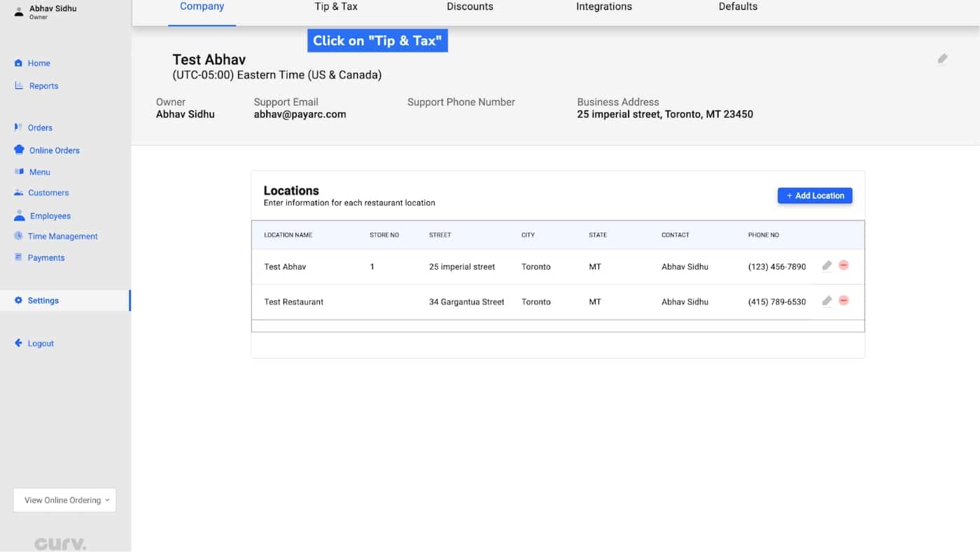Viewport: 980px width, 552px height.
Task: Click the Home house icon in sidebar
Action: pyautogui.click(x=18, y=63)
